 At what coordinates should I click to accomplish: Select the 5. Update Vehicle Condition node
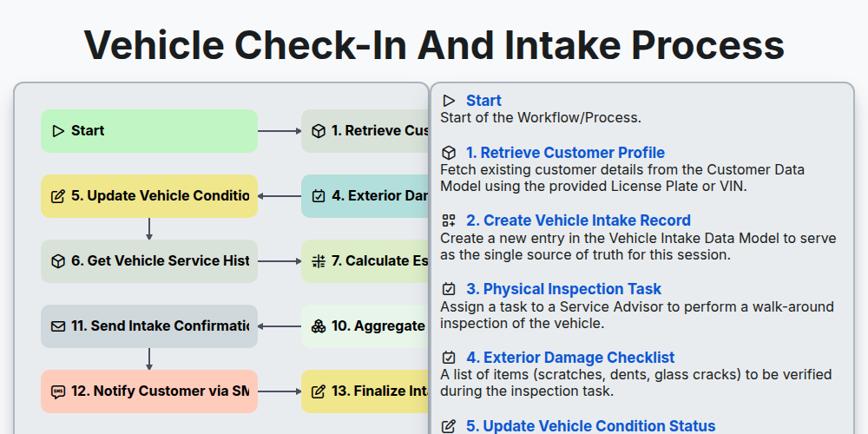(x=149, y=196)
